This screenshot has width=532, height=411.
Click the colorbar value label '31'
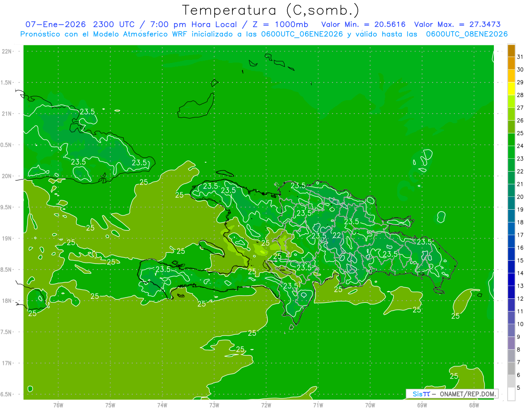coord(520,57)
